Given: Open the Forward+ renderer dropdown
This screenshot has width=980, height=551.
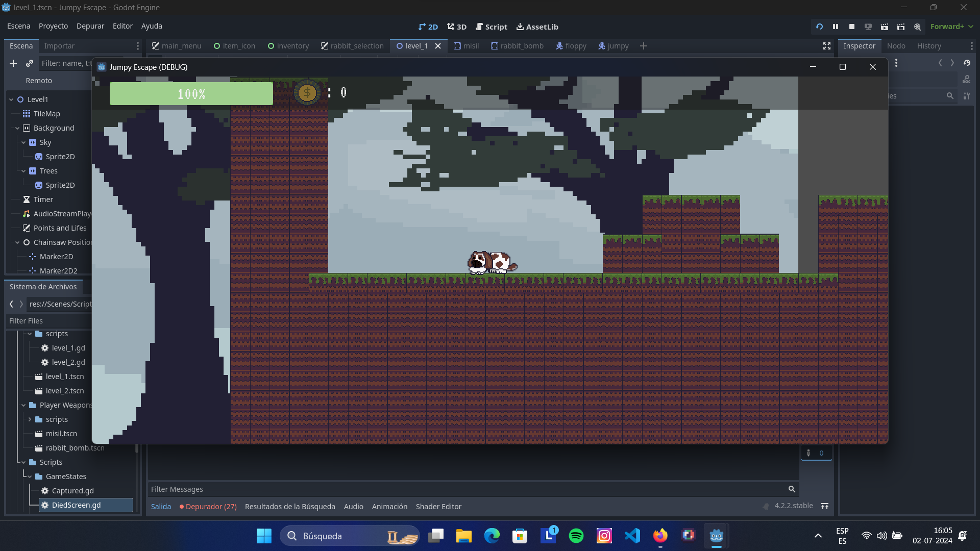Looking at the screenshot, I should [x=951, y=27].
